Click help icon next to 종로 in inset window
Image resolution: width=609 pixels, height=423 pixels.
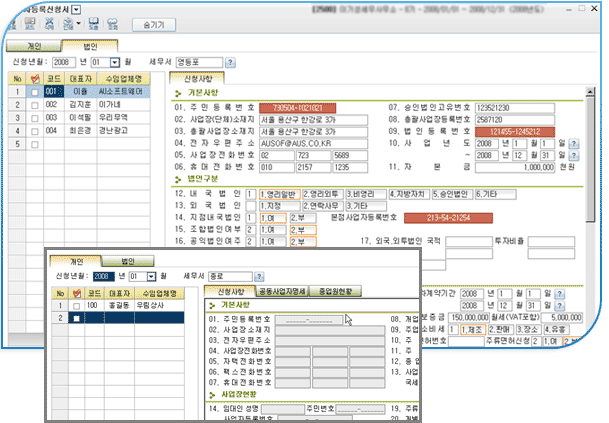click(259, 277)
